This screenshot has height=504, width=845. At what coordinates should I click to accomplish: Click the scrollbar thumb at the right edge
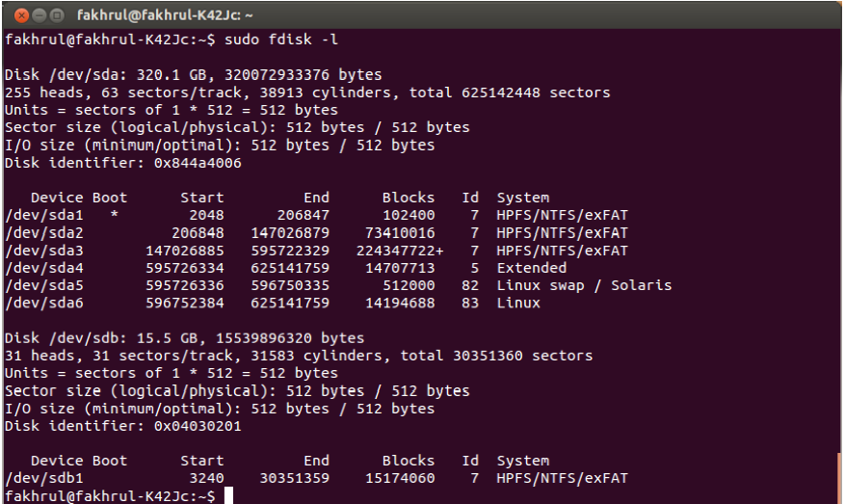click(839, 477)
